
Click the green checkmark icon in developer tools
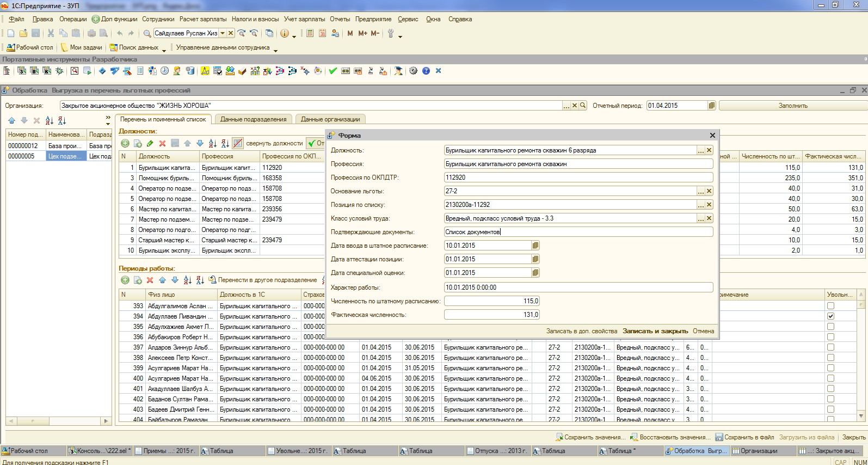[333, 71]
